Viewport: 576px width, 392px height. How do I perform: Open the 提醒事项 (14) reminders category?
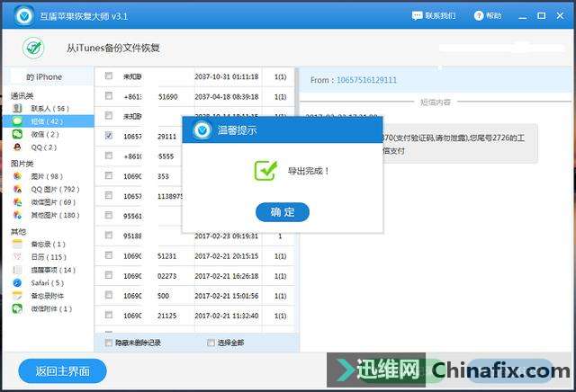[53, 270]
